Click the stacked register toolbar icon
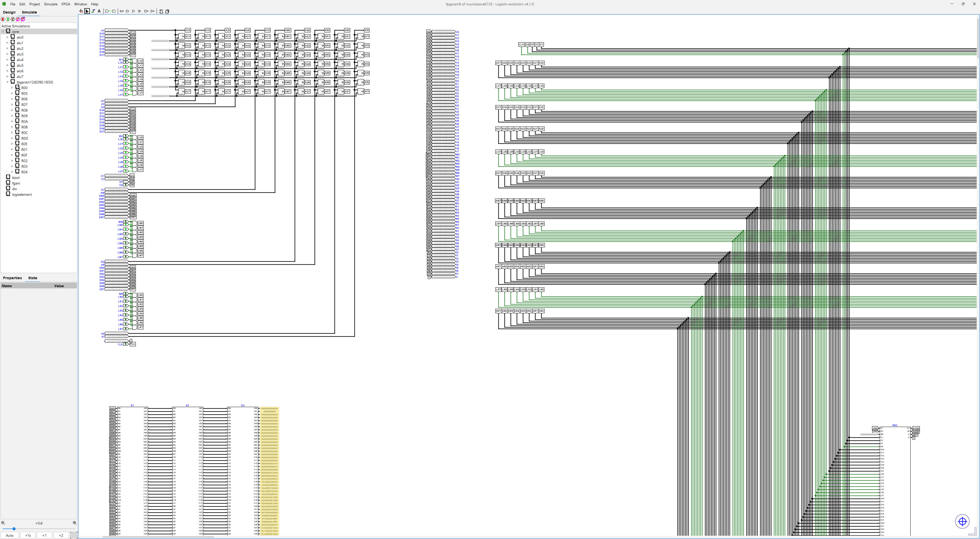 point(167,11)
